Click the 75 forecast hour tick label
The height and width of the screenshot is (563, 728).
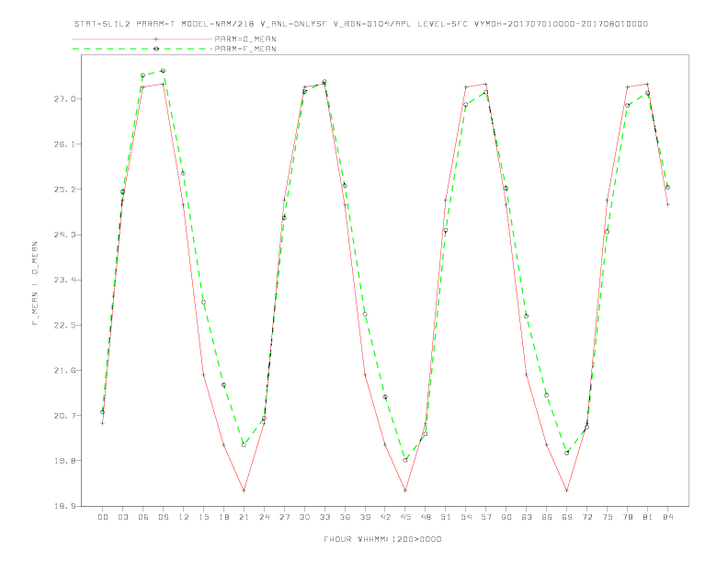coord(608,517)
